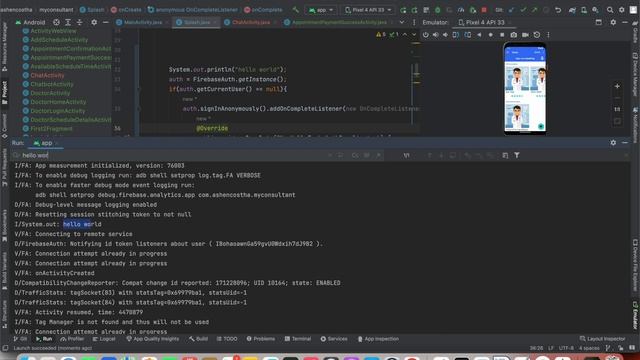Open IDE settings gear in top toolbar

(x=621, y=10)
